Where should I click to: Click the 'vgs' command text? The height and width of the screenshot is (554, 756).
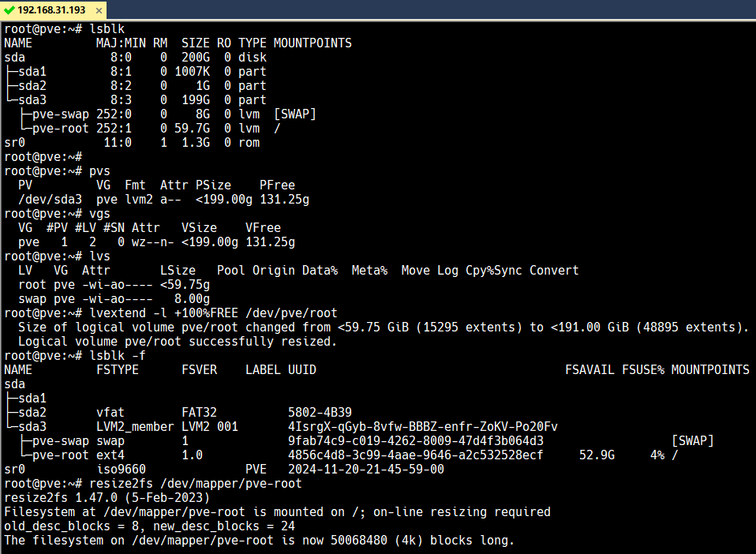99,214
